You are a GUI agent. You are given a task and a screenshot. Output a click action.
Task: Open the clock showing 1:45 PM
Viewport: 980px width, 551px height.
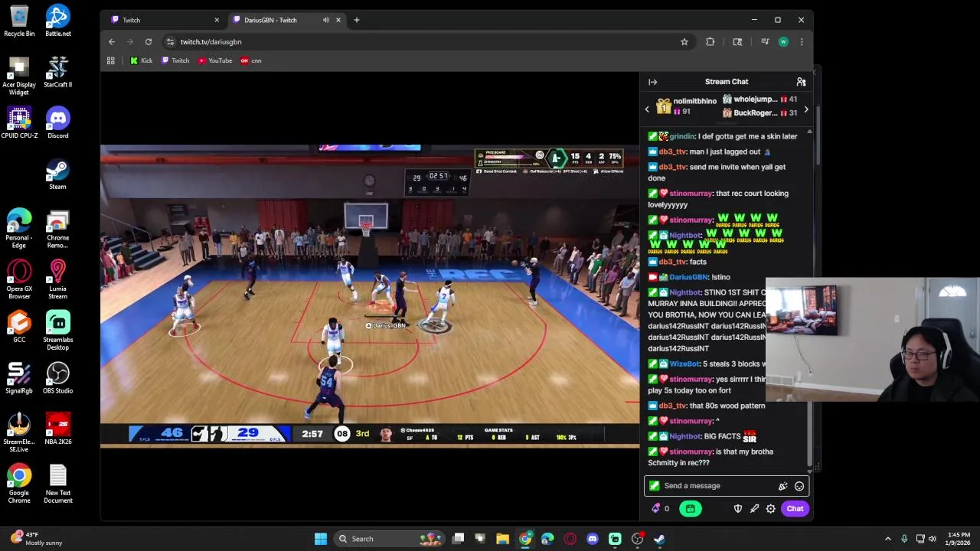tap(959, 539)
